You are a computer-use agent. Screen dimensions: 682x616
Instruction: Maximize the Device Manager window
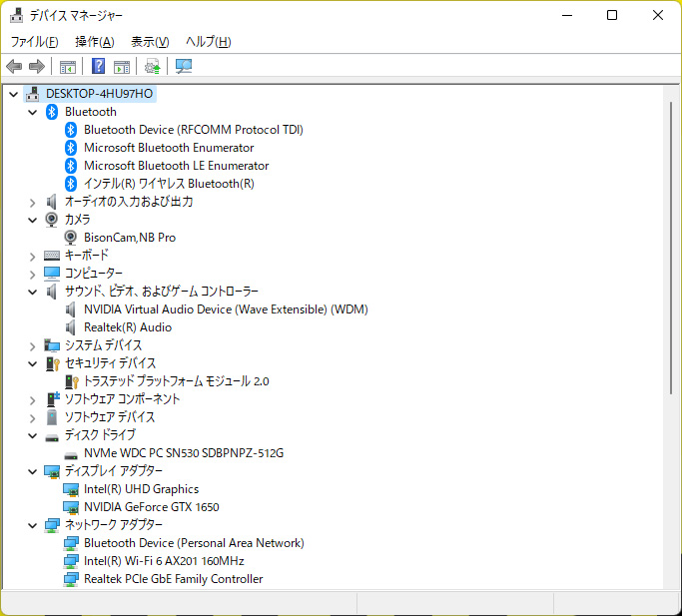point(612,15)
